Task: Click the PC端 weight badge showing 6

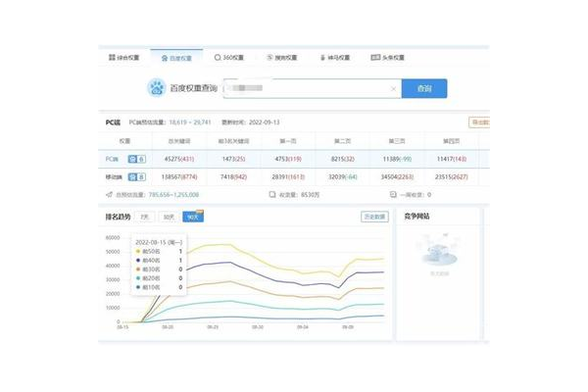Action: tap(137, 159)
